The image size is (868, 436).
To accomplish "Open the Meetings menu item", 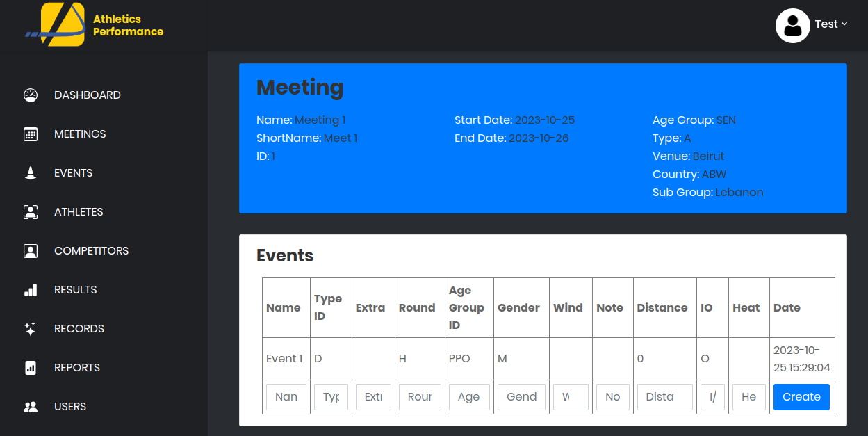I will point(80,134).
